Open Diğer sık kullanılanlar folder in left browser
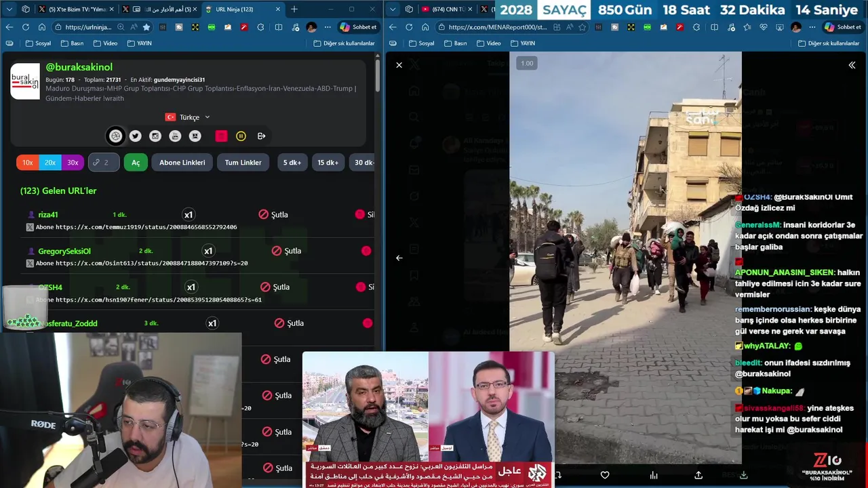The height and width of the screenshot is (488, 868). [x=344, y=43]
